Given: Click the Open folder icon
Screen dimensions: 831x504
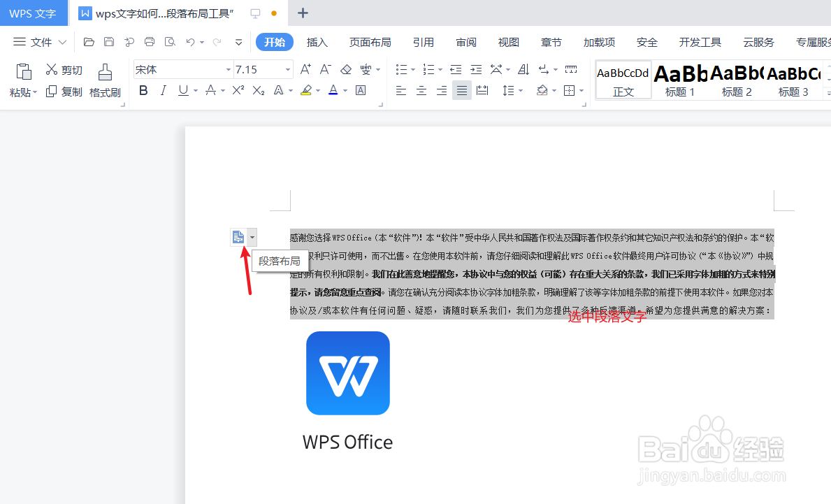Looking at the screenshot, I should tap(89, 42).
